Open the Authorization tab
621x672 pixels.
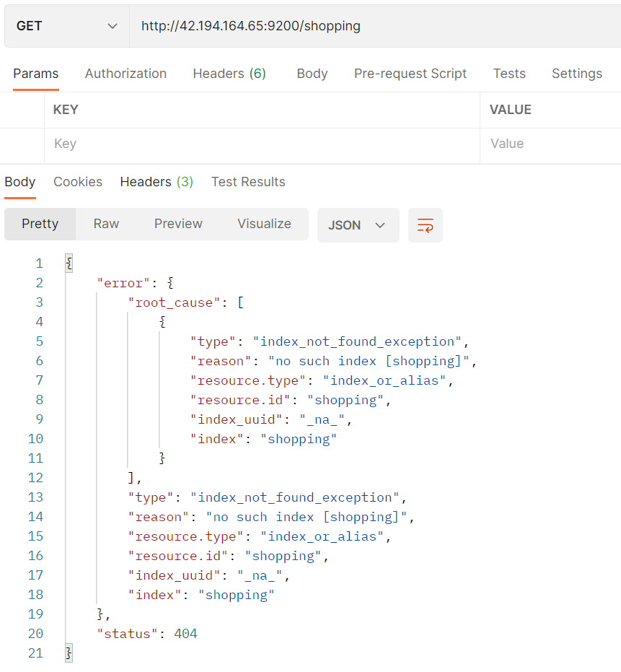125,74
